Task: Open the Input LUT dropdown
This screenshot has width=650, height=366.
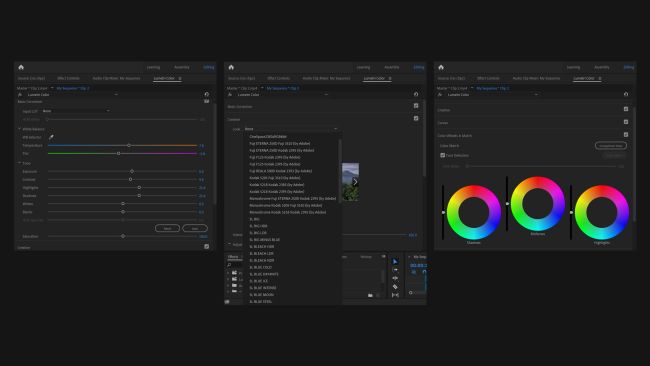Action: point(76,111)
